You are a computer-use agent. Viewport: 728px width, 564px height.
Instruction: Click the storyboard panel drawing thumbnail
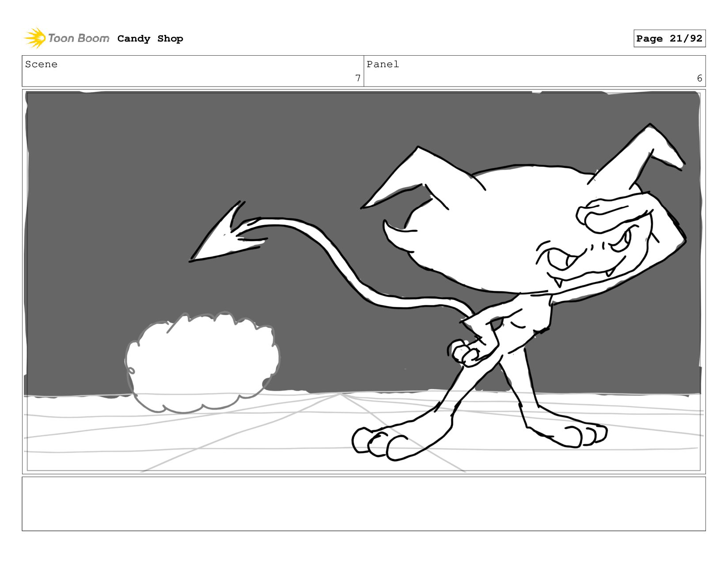(x=364, y=282)
